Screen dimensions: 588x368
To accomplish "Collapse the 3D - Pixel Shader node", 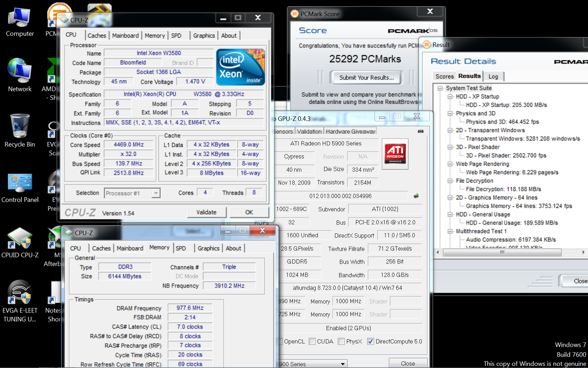I will 450,147.
